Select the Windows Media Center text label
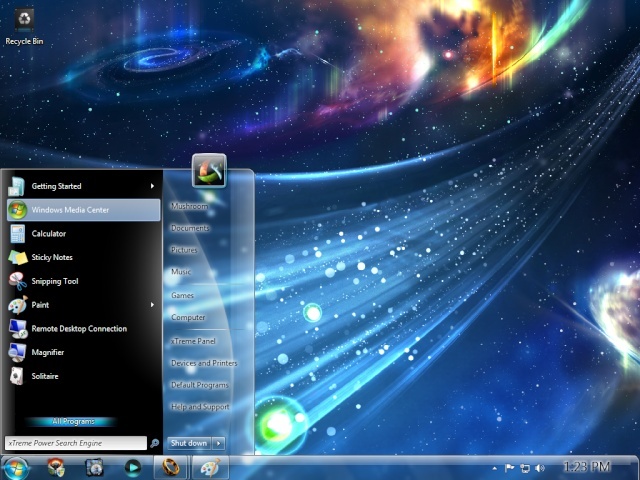 (x=70, y=210)
